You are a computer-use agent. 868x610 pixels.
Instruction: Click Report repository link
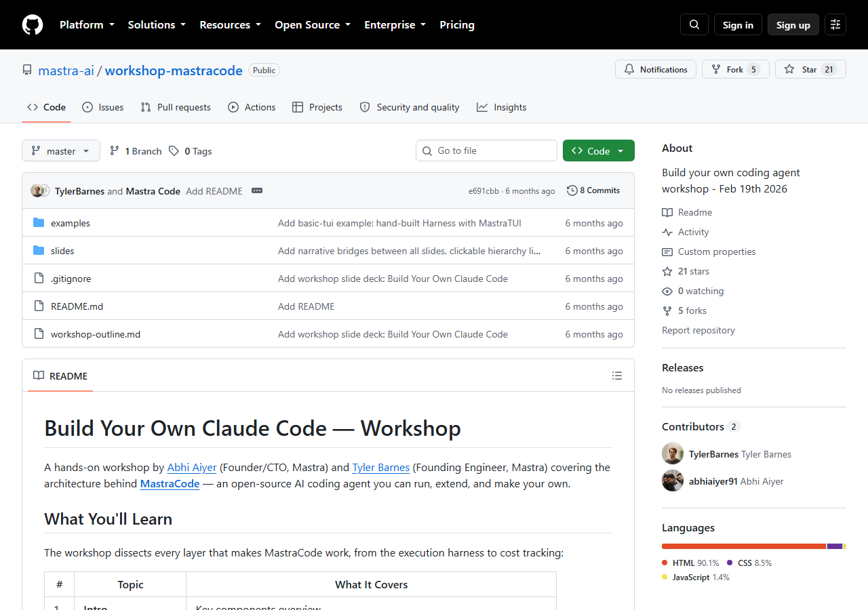pos(698,330)
